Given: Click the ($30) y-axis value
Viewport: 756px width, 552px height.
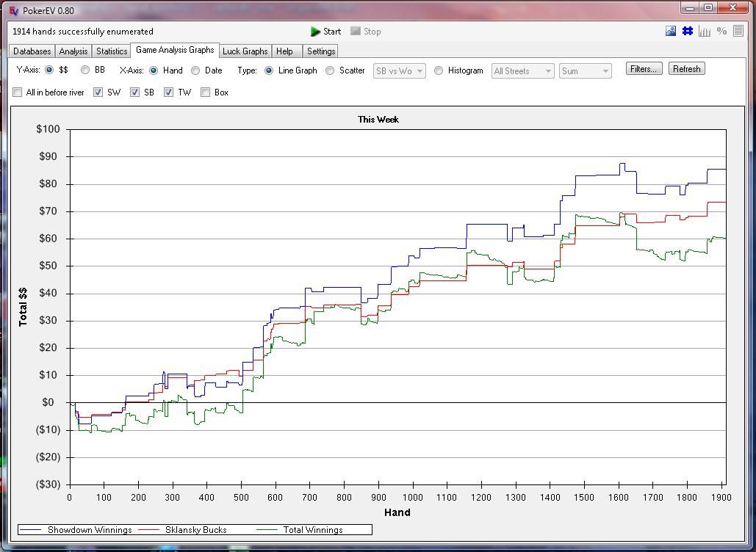Looking at the screenshot, I should tap(48, 484).
